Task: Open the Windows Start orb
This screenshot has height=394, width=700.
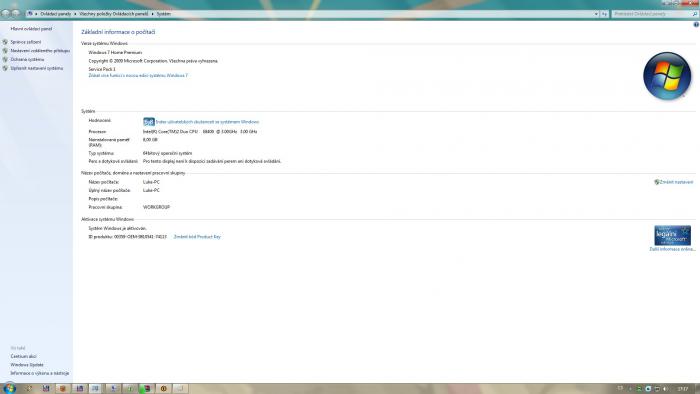Action: click(9, 388)
